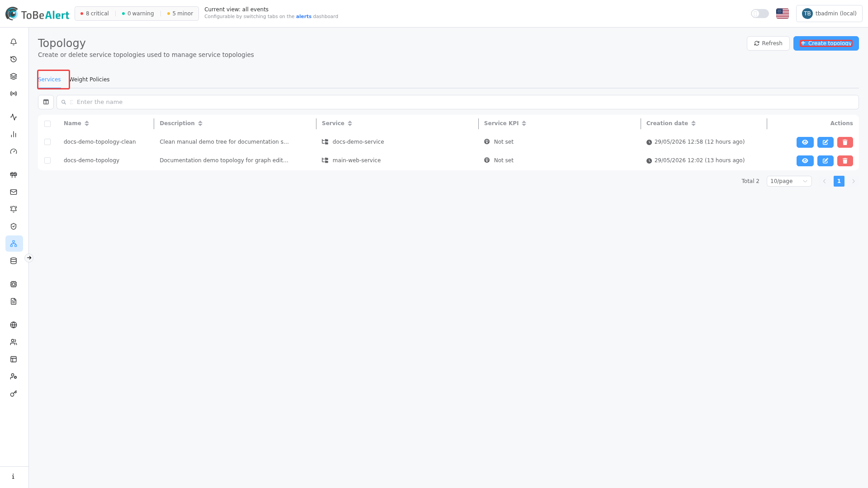Open the document file icon in sidebar

(14, 301)
